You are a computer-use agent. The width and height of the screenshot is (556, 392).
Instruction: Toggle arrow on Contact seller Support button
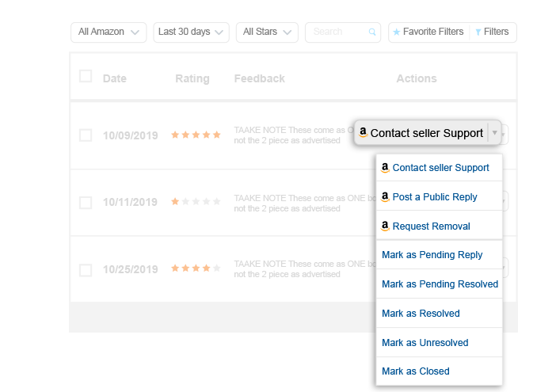(x=495, y=133)
